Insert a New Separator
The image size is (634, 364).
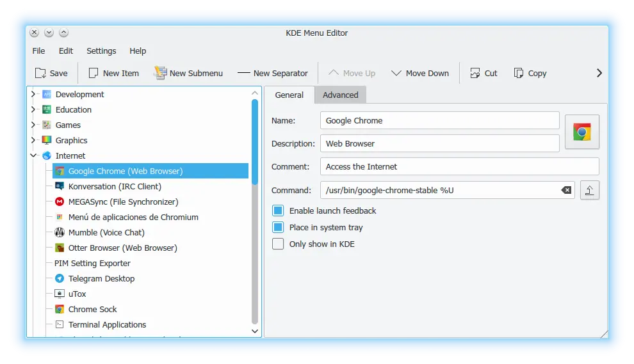[x=273, y=73]
